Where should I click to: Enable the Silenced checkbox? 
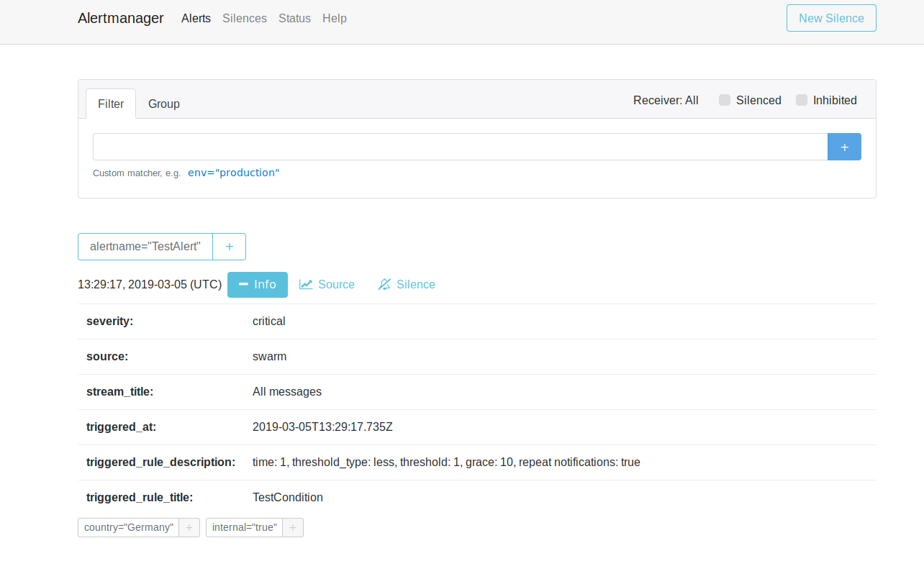click(725, 101)
